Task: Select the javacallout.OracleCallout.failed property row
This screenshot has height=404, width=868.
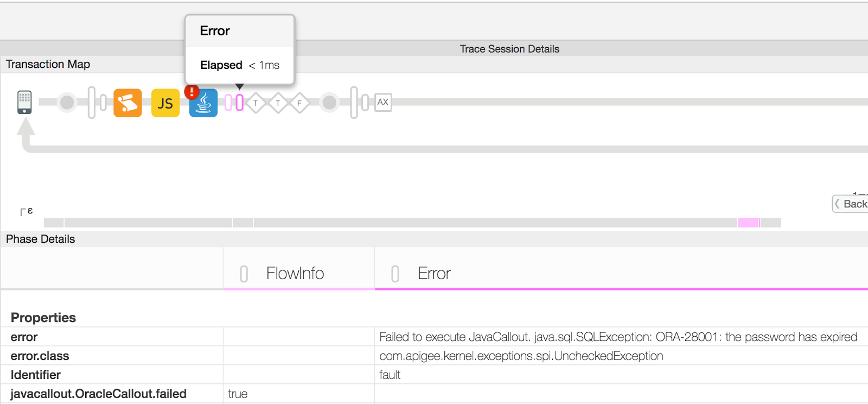Action: click(x=98, y=394)
